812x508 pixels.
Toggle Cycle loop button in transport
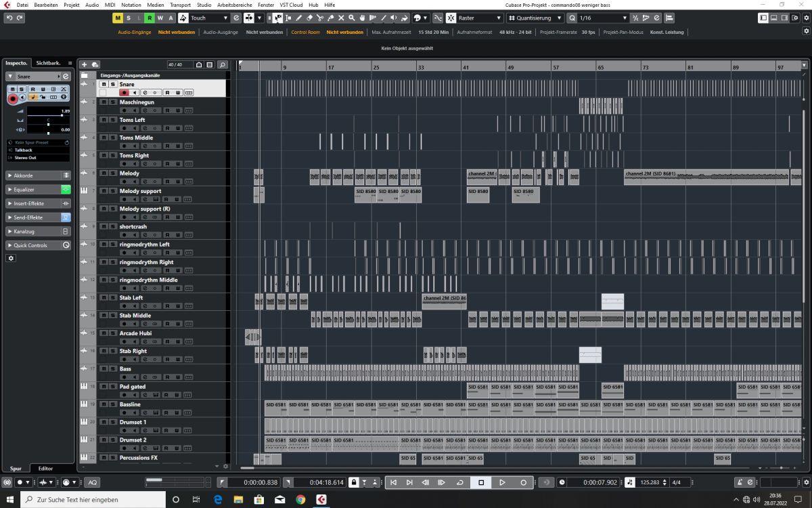pos(460,482)
